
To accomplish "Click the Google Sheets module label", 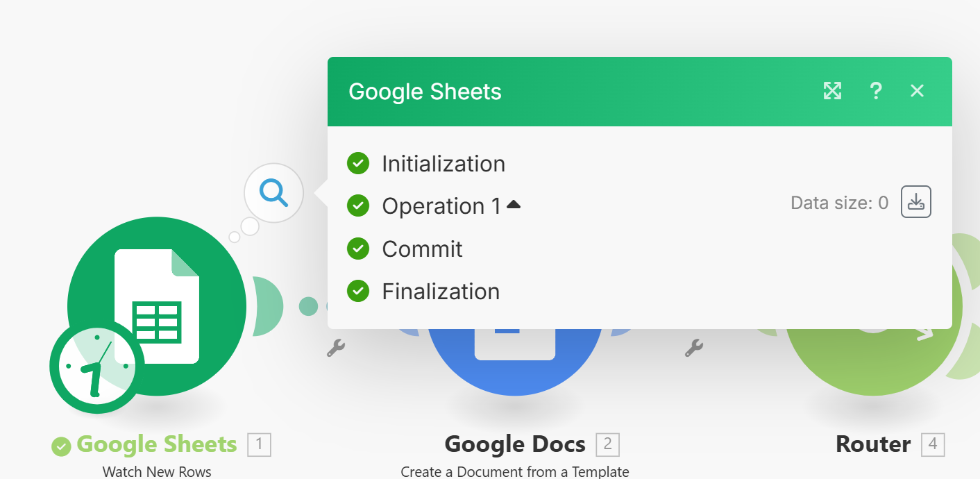I will [x=157, y=444].
